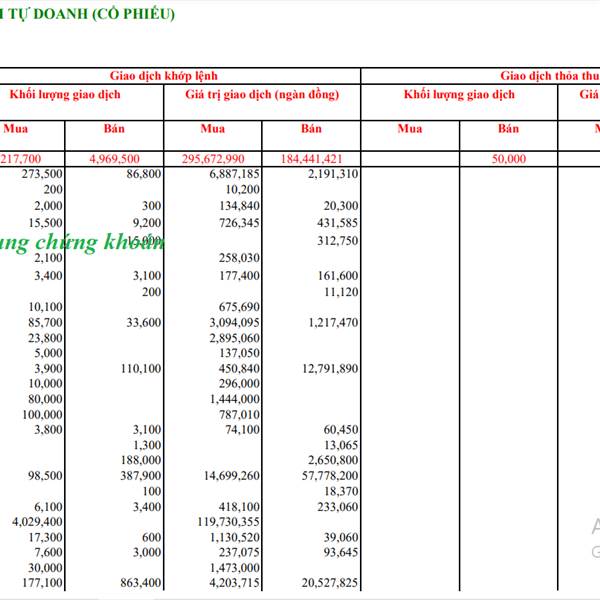
Task: Select the cell 14,699,260
Action: [x=232, y=476]
